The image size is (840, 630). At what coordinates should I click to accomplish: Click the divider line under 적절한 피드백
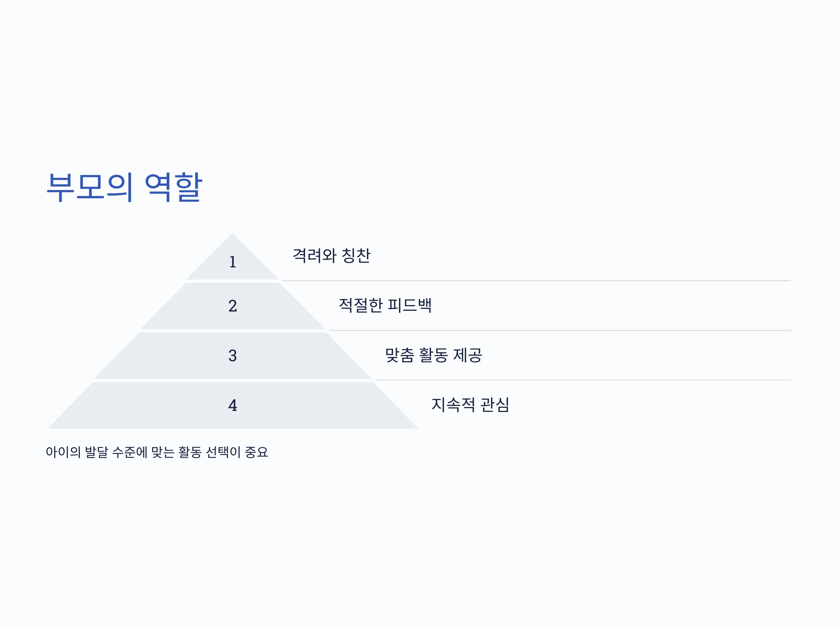[x=560, y=330]
